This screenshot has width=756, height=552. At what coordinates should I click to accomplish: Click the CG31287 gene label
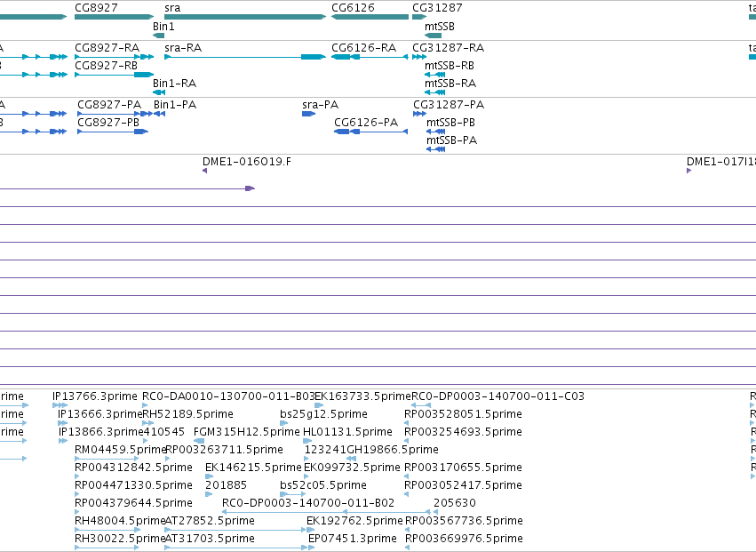pos(437,8)
